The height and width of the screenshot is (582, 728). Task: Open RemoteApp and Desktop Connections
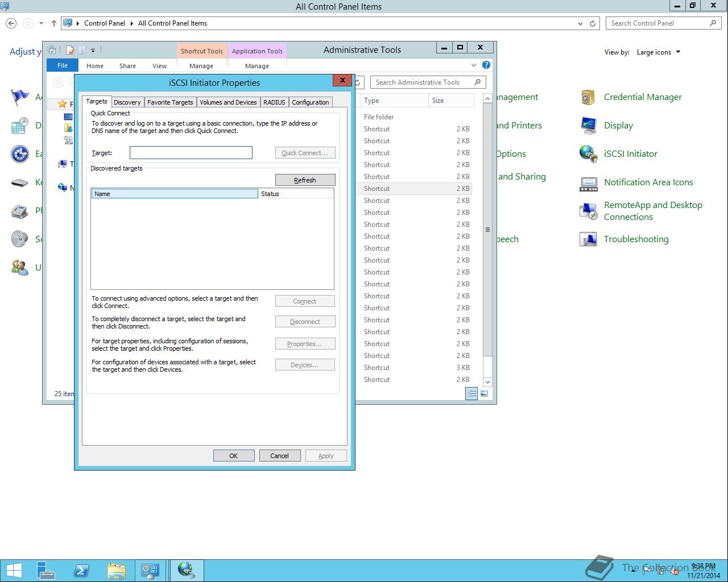(653, 211)
